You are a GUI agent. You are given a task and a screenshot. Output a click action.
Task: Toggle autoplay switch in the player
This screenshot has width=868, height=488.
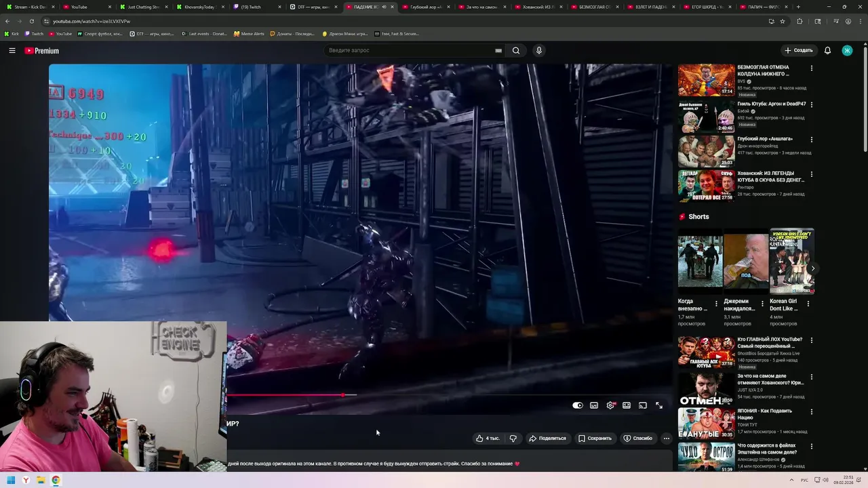(x=578, y=405)
